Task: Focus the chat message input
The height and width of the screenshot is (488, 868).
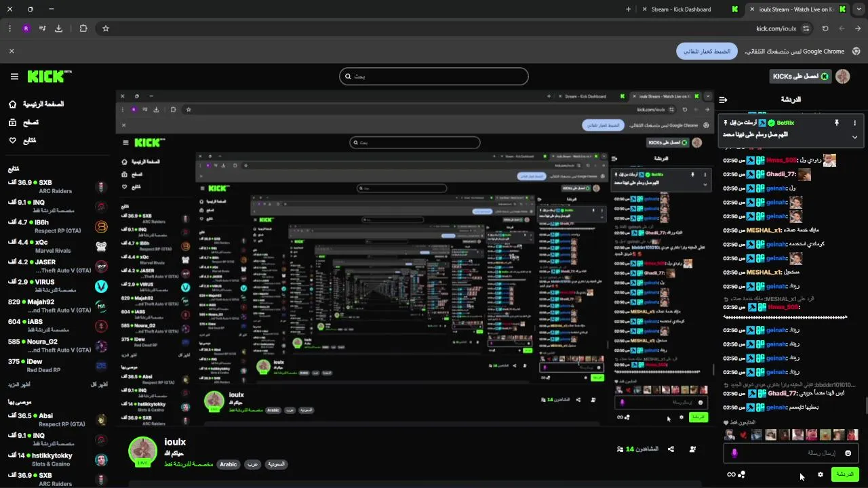Action: pyautogui.click(x=791, y=453)
